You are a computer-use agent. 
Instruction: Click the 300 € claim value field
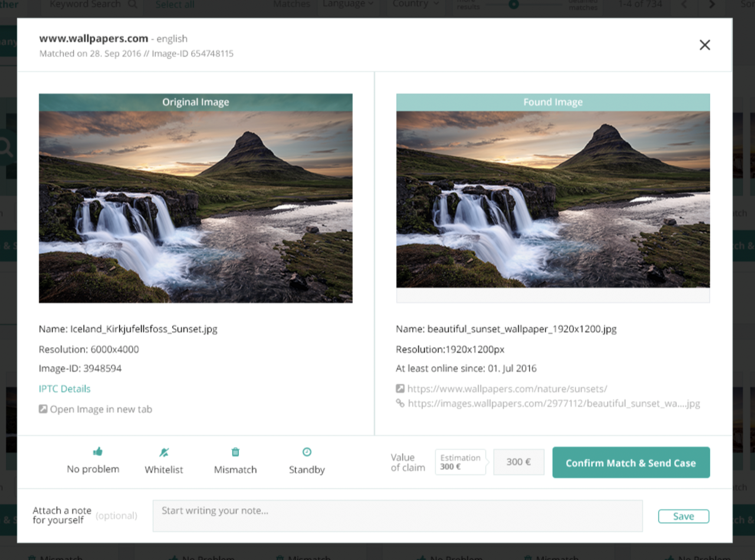click(518, 462)
